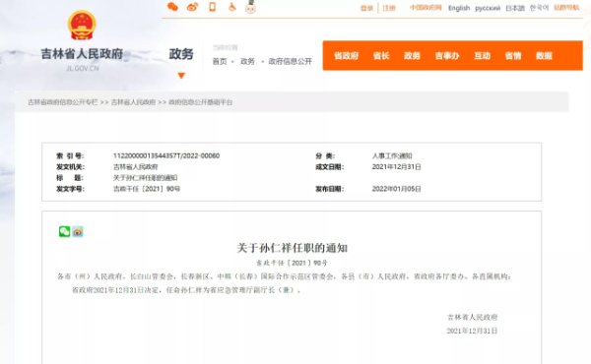Share article via green WeChat icon
591x364 pixels.
click(x=64, y=231)
